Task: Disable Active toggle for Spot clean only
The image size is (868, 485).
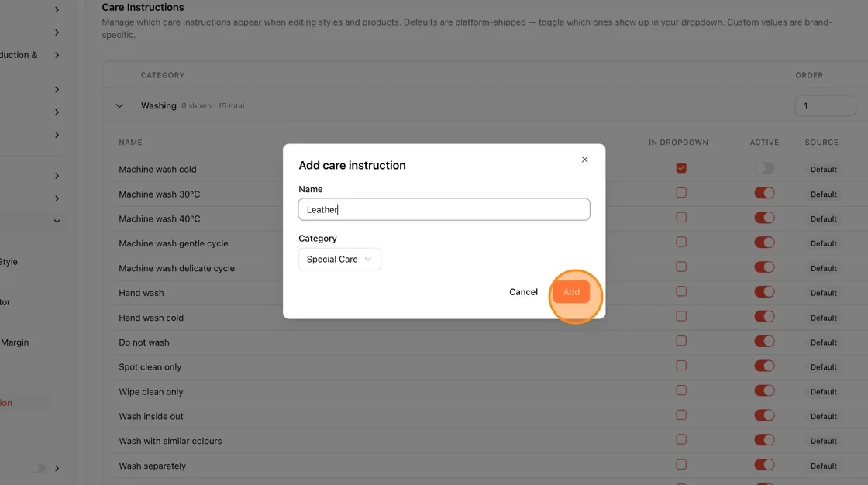Action: [764, 366]
